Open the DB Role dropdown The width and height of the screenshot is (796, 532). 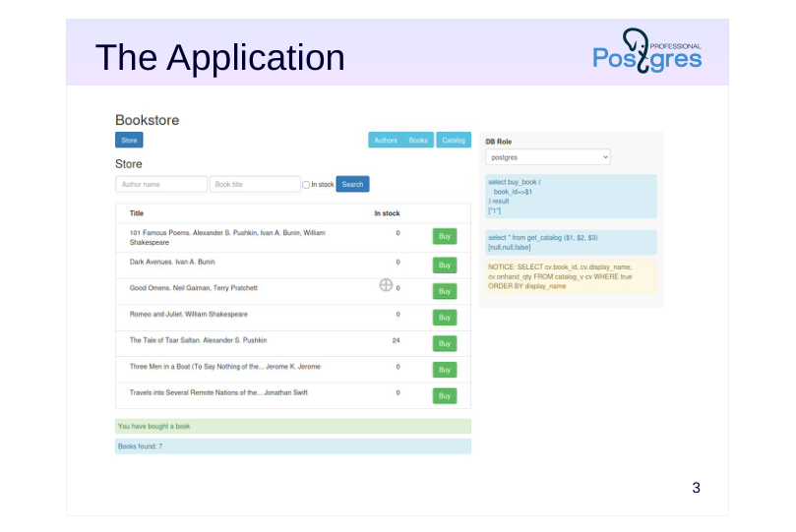(x=548, y=157)
